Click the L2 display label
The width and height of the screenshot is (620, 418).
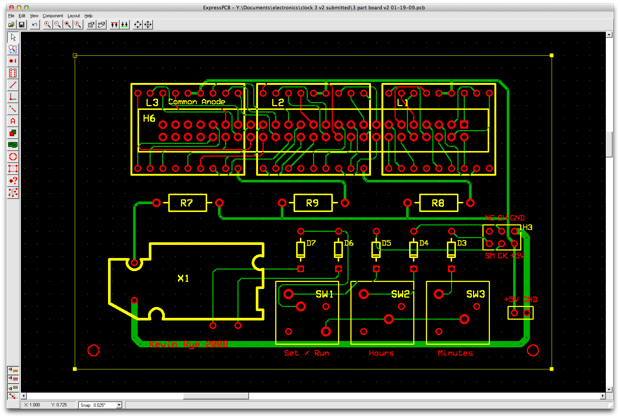[278, 103]
